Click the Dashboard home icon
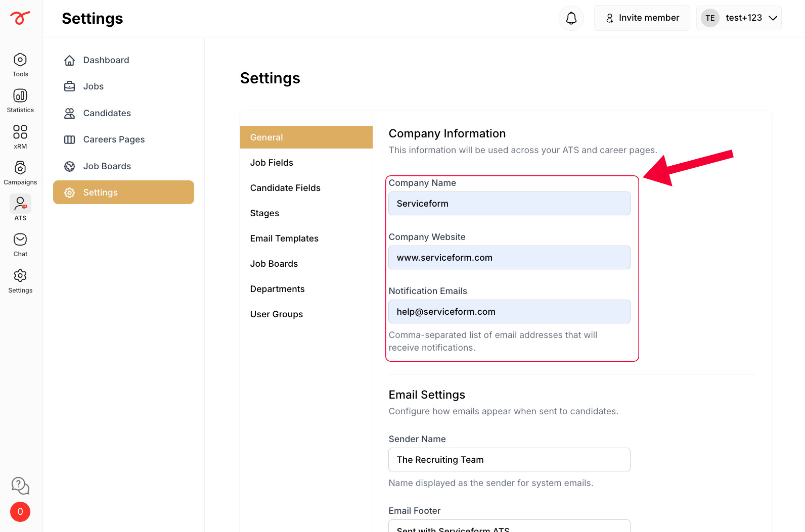This screenshot has width=805, height=532. pyautogui.click(x=70, y=61)
